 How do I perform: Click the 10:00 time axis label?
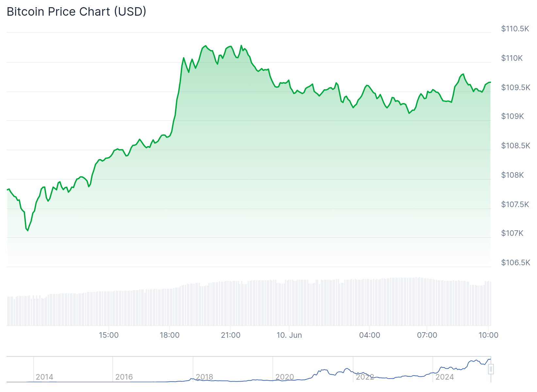pyautogui.click(x=488, y=335)
